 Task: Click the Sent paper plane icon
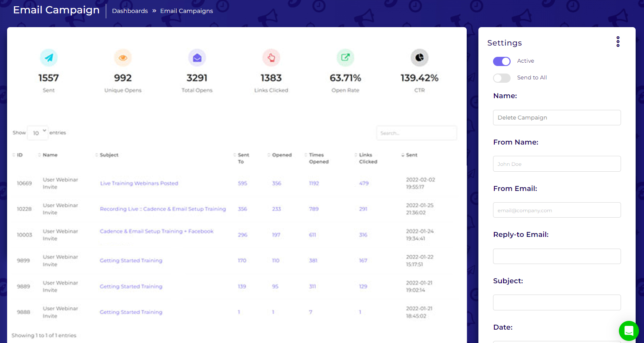click(49, 58)
